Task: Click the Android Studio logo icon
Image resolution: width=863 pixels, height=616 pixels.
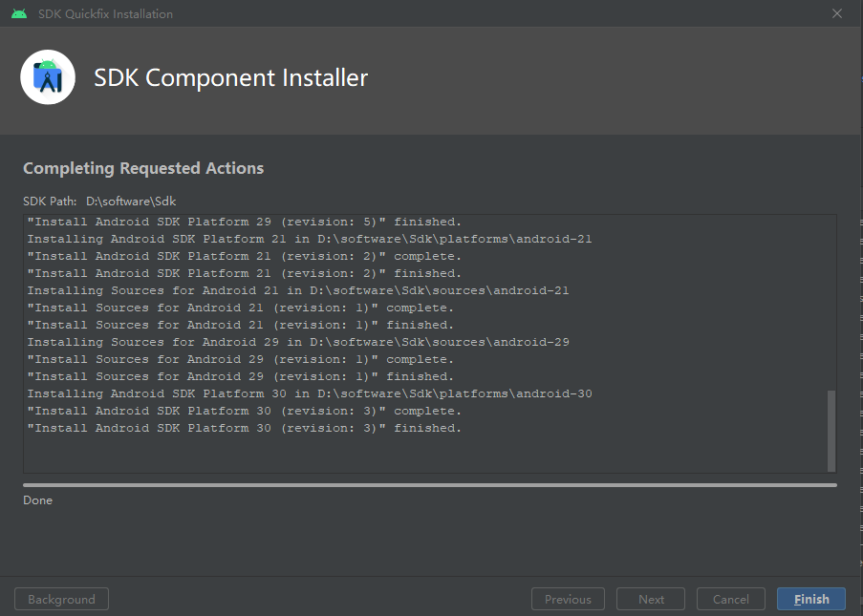Action: pos(48,77)
